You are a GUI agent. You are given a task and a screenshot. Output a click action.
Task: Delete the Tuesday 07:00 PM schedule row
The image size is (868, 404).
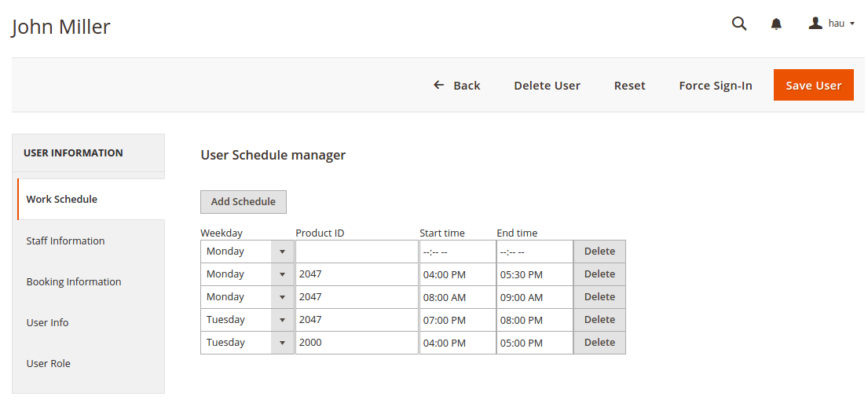(x=599, y=320)
